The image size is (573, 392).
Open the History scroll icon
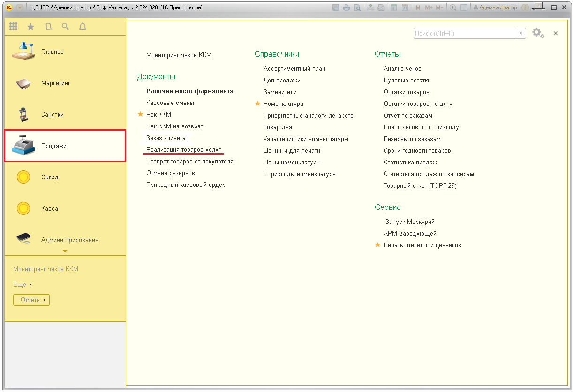point(48,27)
